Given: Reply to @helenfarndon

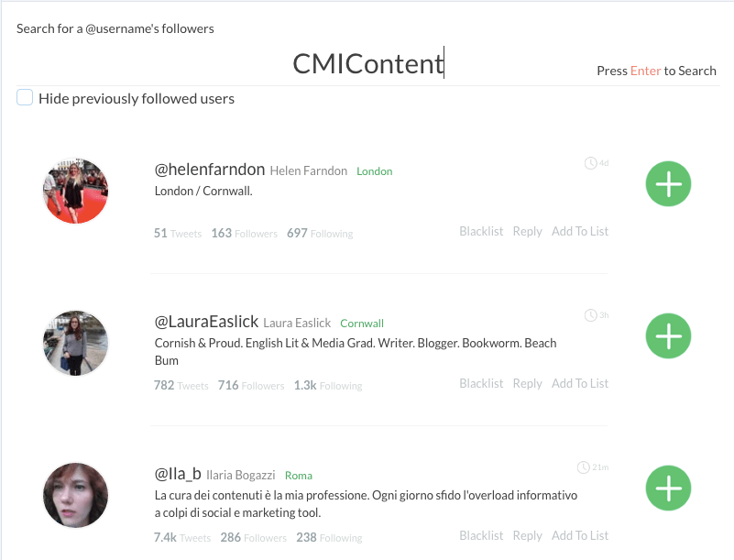Looking at the screenshot, I should (527, 231).
